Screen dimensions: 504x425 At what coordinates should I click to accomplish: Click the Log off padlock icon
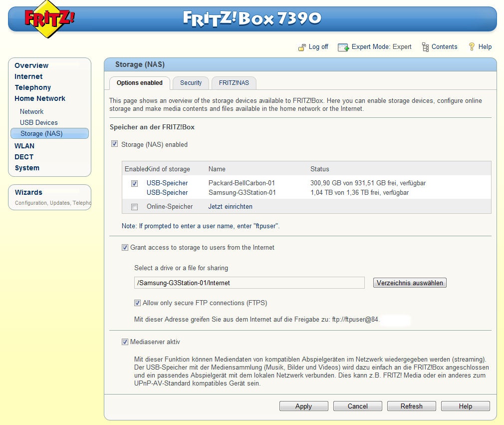point(302,47)
